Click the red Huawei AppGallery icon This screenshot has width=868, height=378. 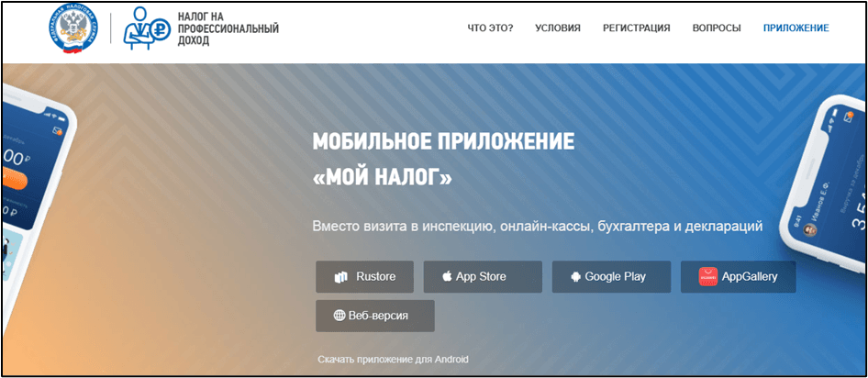(x=707, y=276)
